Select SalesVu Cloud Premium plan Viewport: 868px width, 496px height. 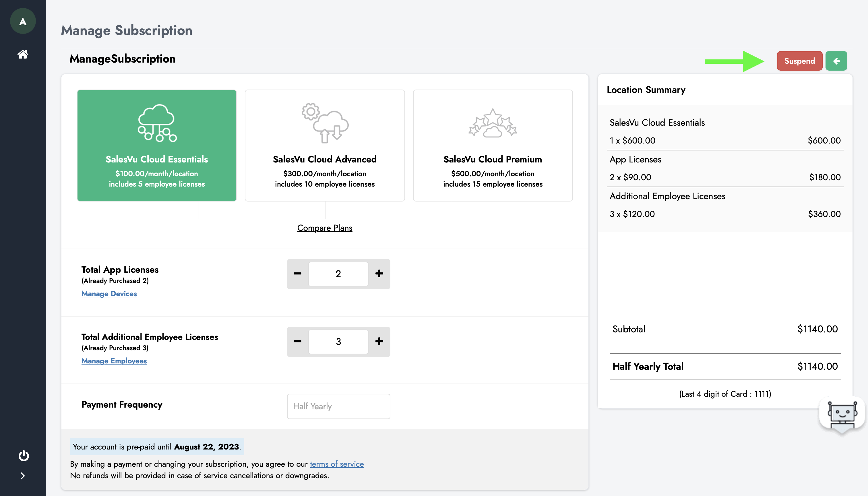pos(493,146)
